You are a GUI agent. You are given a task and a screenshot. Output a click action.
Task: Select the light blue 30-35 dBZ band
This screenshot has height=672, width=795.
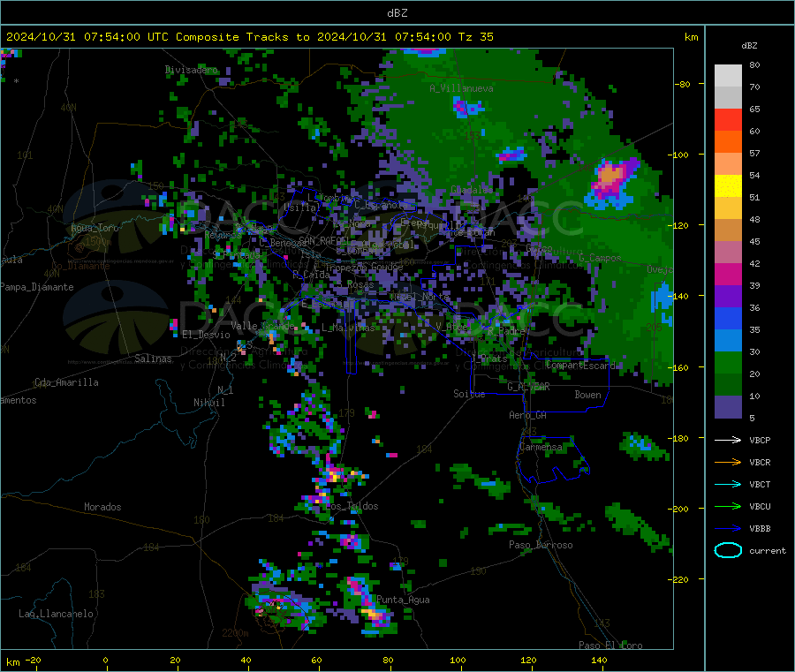pyautogui.click(x=728, y=341)
